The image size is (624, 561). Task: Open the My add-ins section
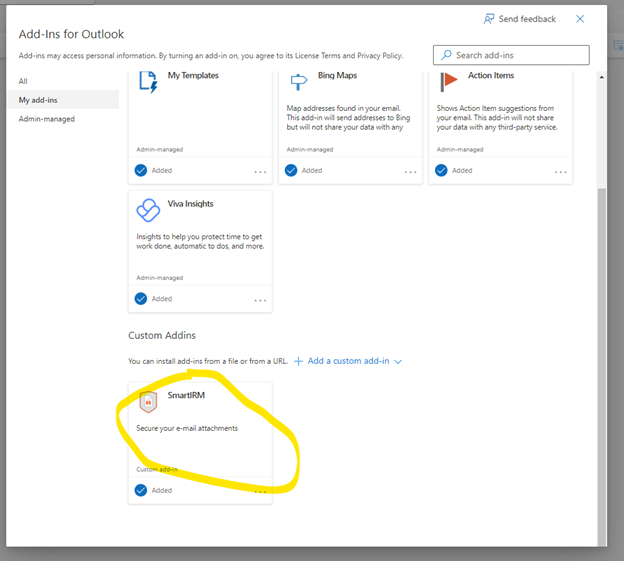tap(39, 100)
